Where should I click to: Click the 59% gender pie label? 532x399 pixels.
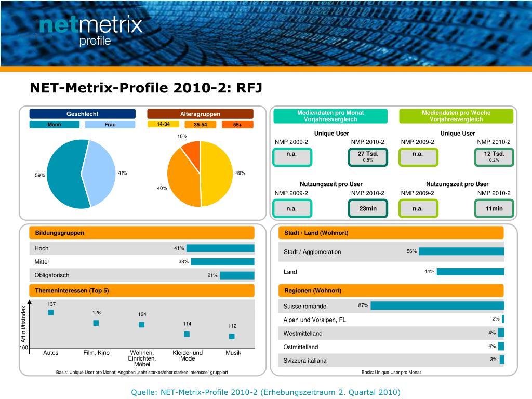pyautogui.click(x=39, y=175)
